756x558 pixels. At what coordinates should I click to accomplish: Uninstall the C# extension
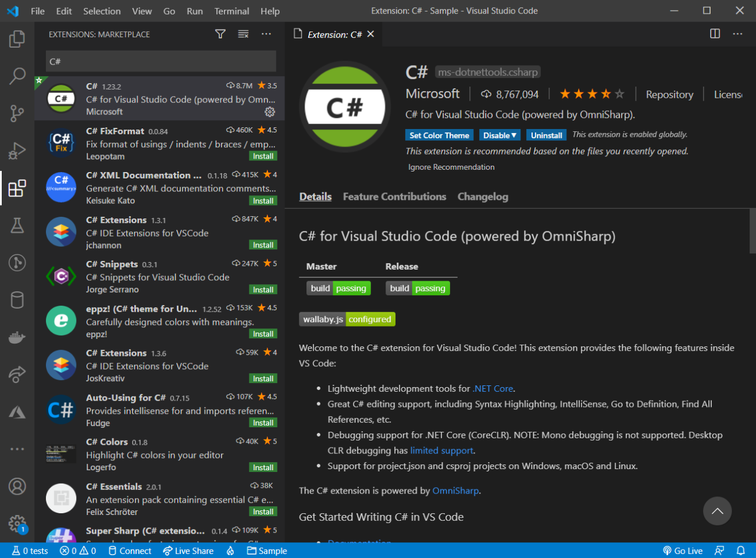547,135
